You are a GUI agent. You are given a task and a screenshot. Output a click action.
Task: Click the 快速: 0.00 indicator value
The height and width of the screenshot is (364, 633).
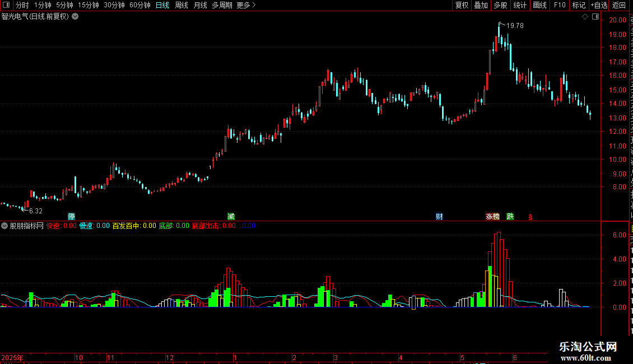[62, 226]
